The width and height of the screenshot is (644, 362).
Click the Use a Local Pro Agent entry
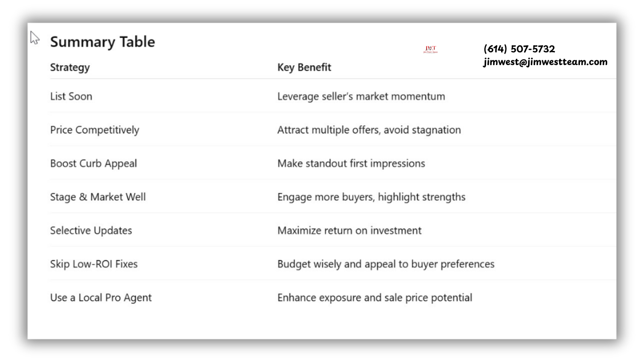click(101, 298)
